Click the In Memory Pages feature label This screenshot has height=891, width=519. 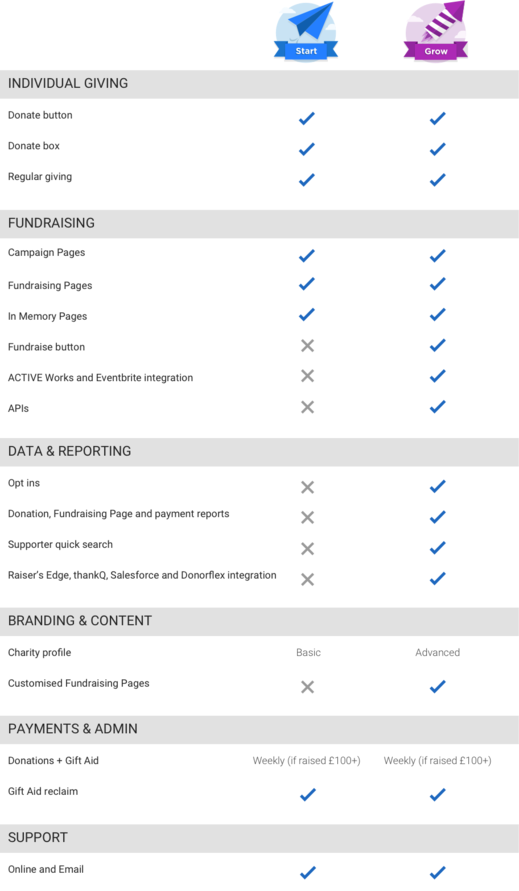click(47, 317)
